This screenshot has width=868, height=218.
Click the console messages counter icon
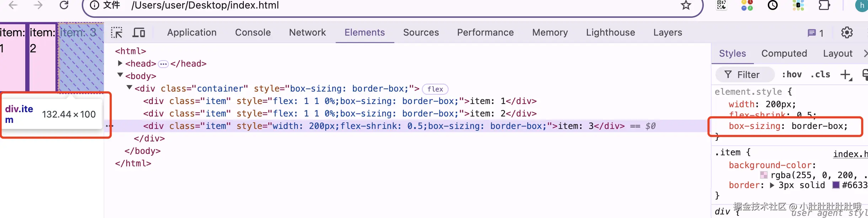pyautogui.click(x=815, y=33)
